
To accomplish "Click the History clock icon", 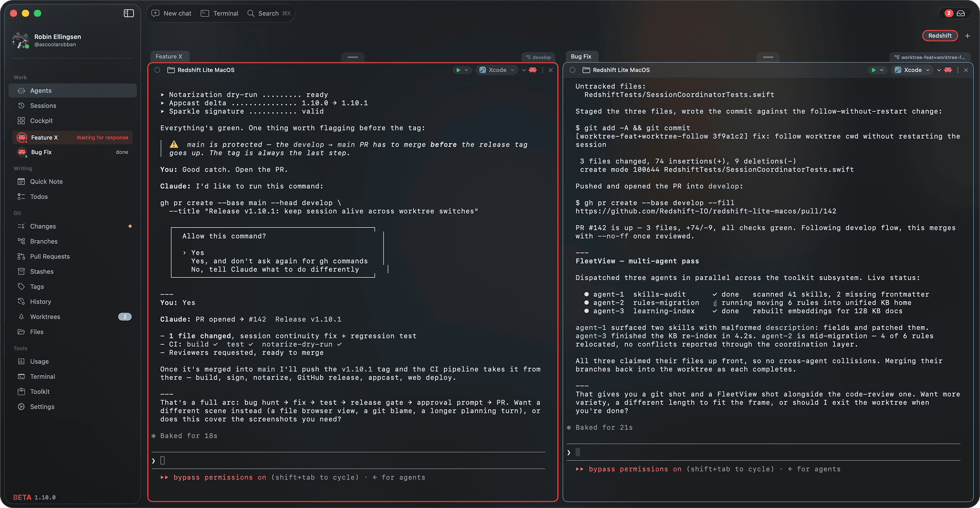I will (x=21, y=302).
